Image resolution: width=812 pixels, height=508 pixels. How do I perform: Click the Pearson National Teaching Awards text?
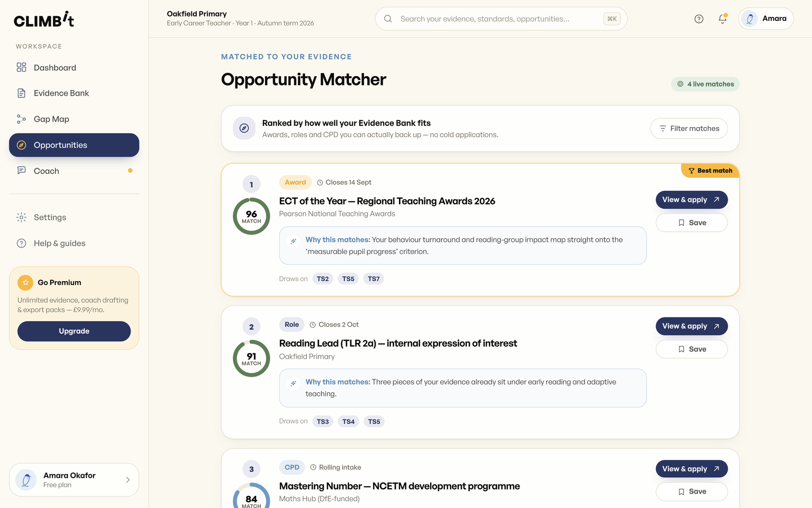click(337, 214)
